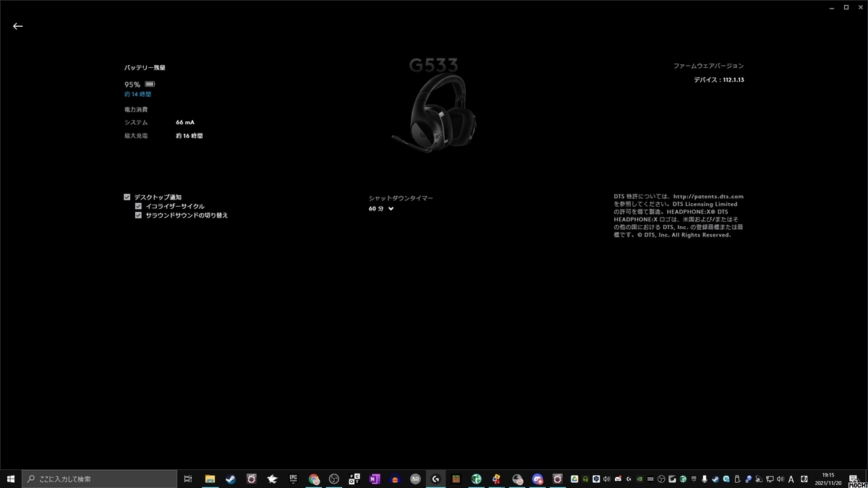Disable the デスクトップ通知 checkbox
The image size is (868, 488).
pos(127,197)
